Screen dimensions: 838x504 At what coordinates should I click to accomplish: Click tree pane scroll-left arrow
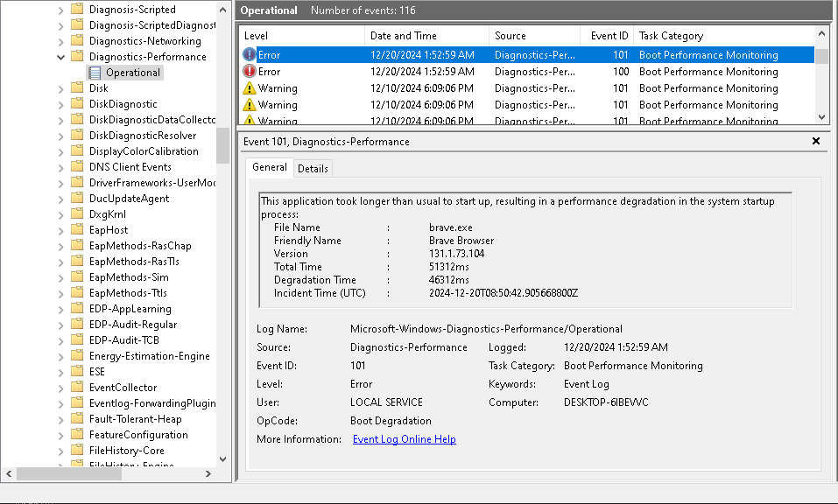tap(9, 474)
